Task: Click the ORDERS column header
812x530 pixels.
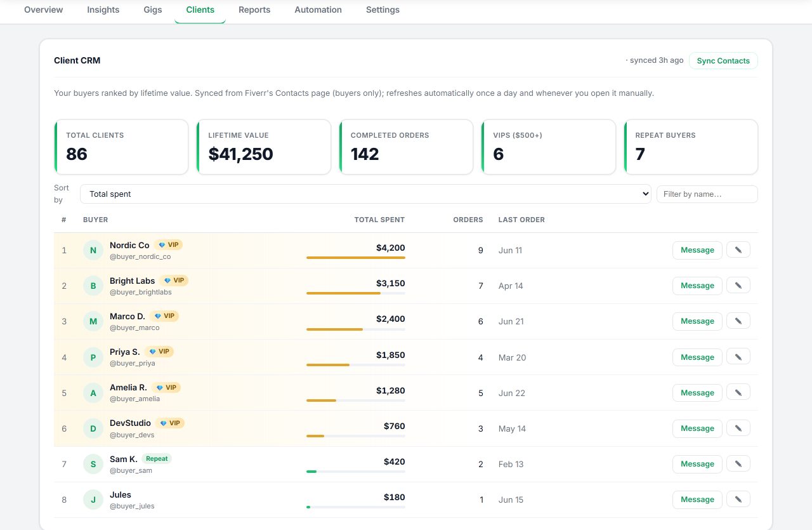Action: point(468,220)
